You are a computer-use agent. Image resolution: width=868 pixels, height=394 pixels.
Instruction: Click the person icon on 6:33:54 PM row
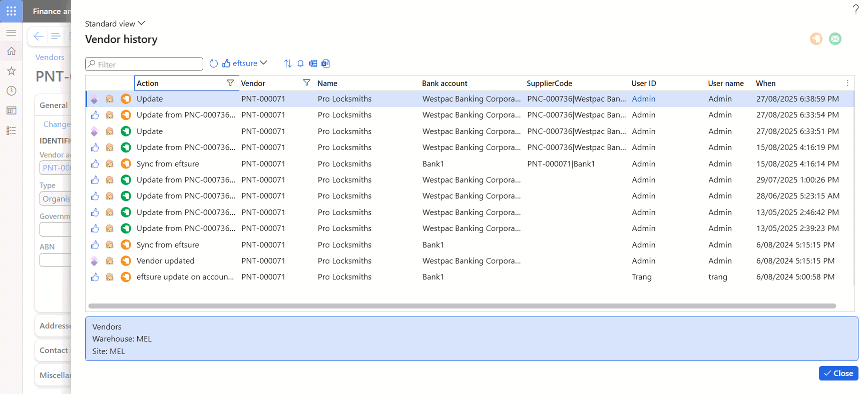(110, 115)
